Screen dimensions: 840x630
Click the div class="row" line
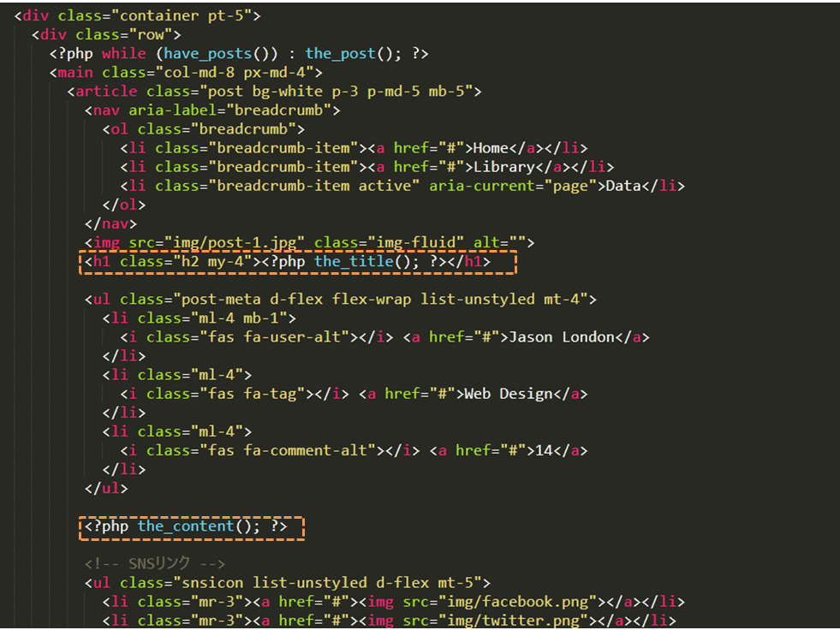[x=106, y=35]
